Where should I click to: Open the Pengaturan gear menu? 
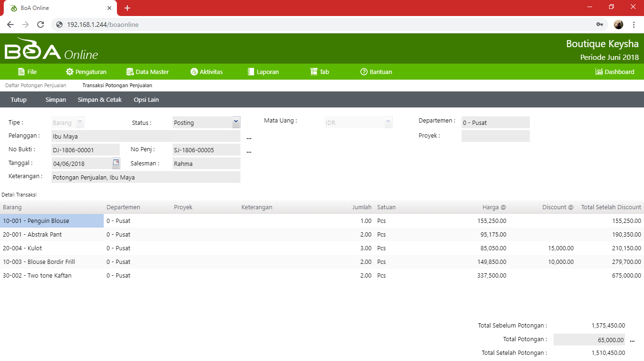[x=86, y=72]
